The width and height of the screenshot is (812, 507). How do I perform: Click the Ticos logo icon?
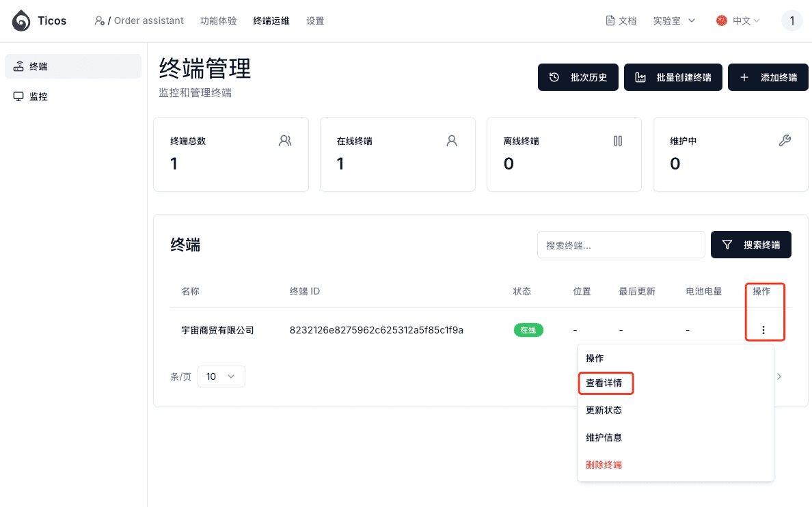coord(21,21)
